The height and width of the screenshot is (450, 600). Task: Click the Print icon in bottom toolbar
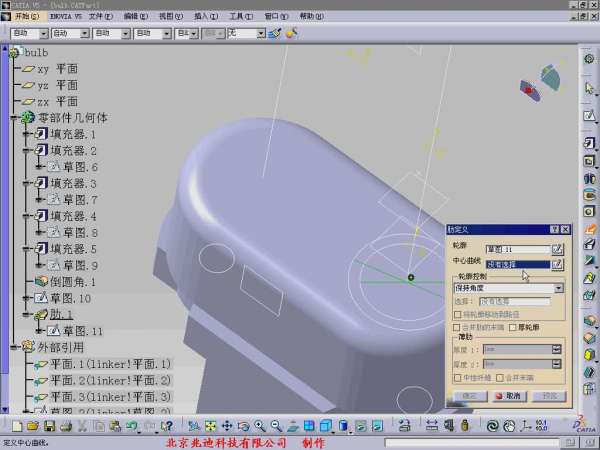click(x=66, y=426)
